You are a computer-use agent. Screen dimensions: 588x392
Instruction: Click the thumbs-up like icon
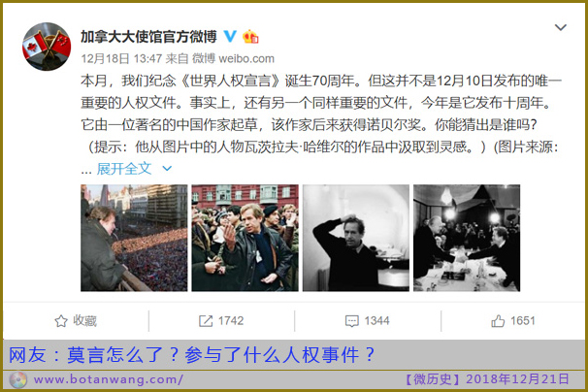pyautogui.click(x=498, y=321)
